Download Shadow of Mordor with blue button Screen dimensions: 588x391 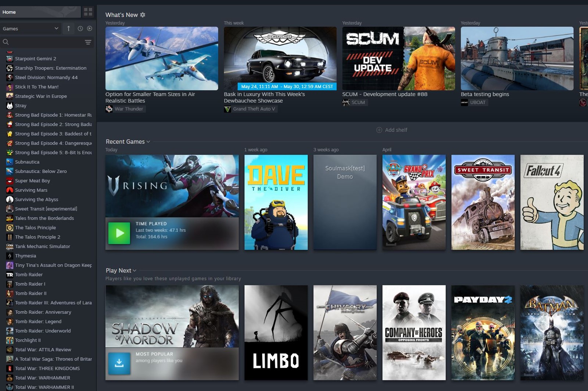click(x=119, y=363)
